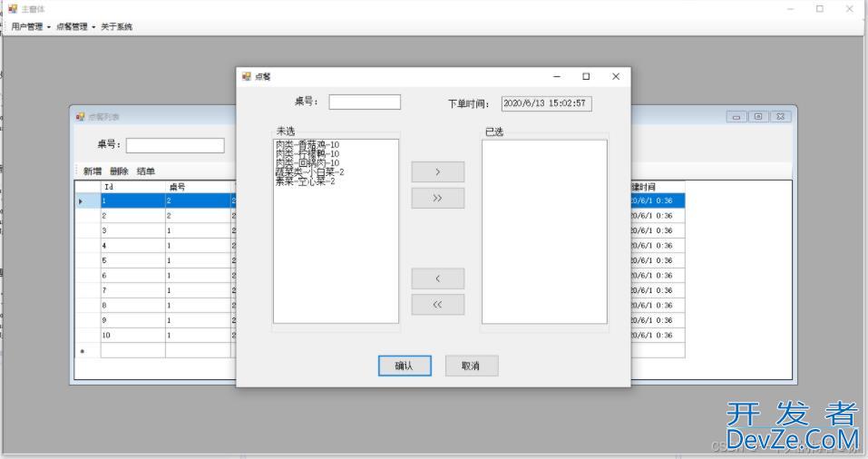
Task: Open the 关于系统 menu
Action: coord(116,26)
